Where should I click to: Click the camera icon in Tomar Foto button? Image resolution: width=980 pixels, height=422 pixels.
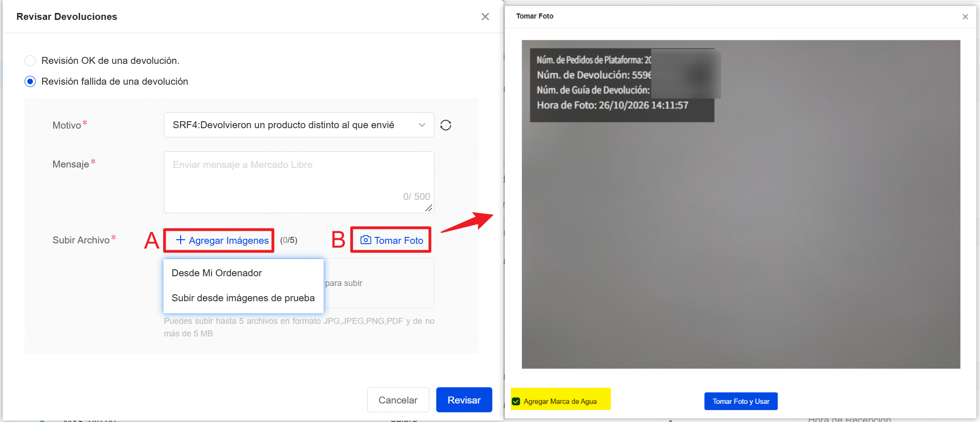click(x=365, y=240)
